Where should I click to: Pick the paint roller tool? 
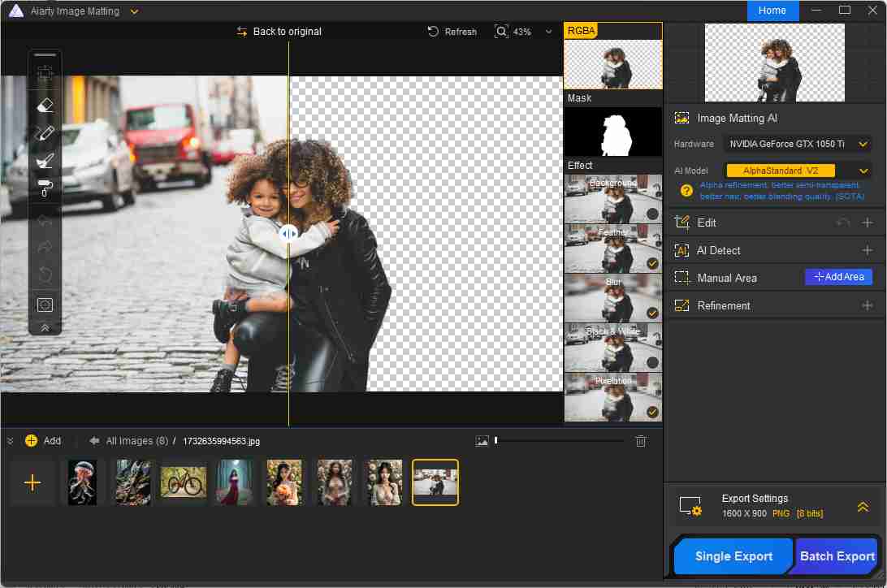pyautogui.click(x=45, y=189)
